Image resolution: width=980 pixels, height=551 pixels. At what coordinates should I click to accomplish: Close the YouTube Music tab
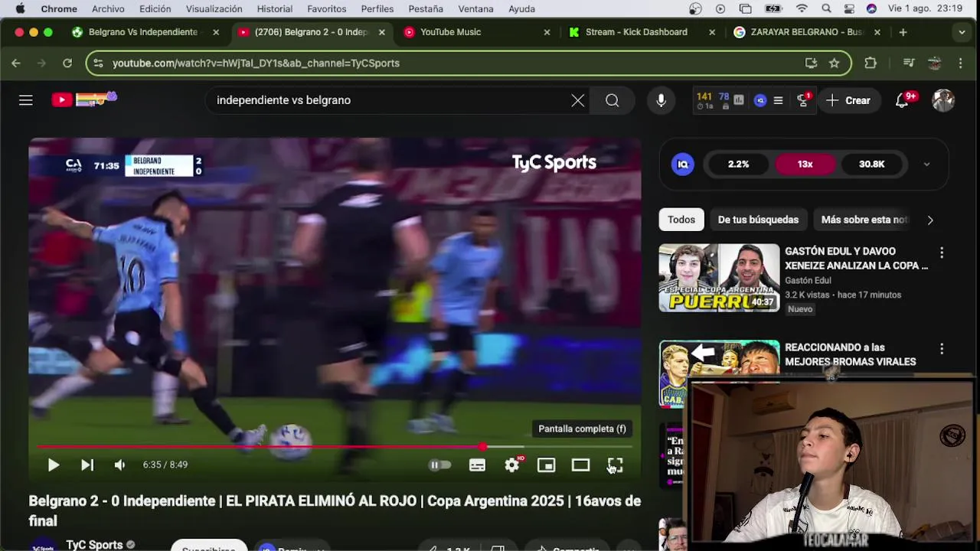coord(547,32)
